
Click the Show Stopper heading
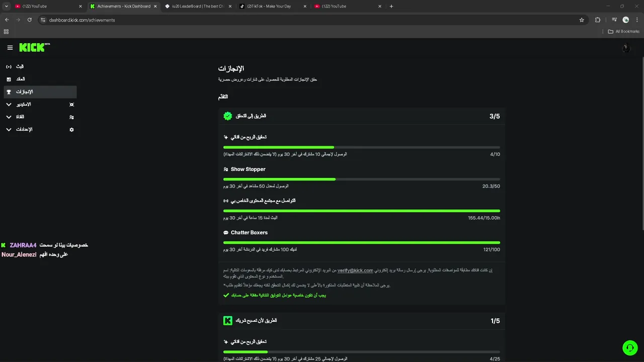pyautogui.click(x=248, y=169)
